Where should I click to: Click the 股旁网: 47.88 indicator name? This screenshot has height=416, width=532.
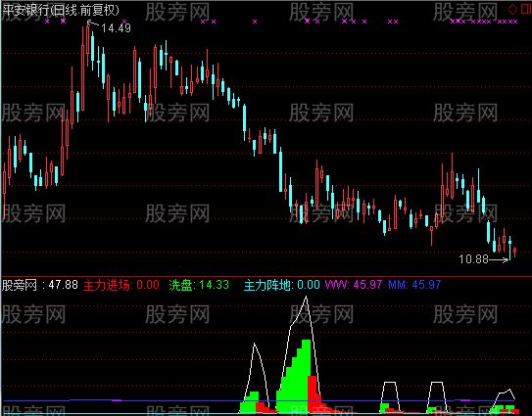click(40, 285)
